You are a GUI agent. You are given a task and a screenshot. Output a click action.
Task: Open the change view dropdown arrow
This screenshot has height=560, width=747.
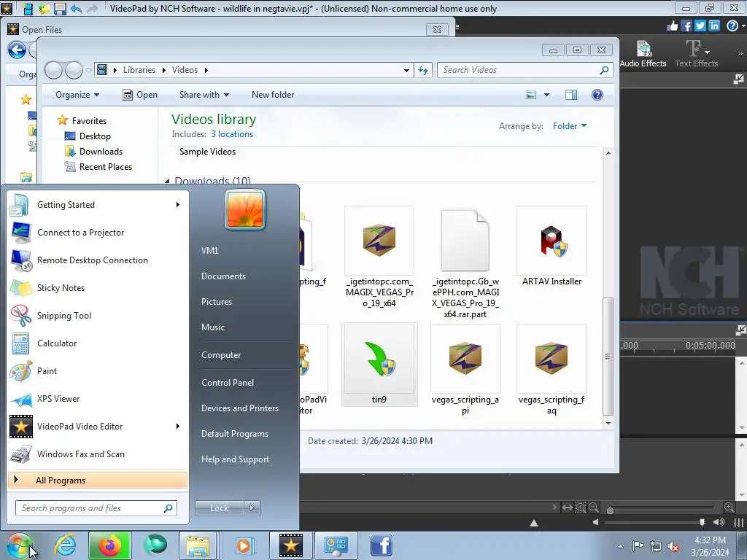546,95
